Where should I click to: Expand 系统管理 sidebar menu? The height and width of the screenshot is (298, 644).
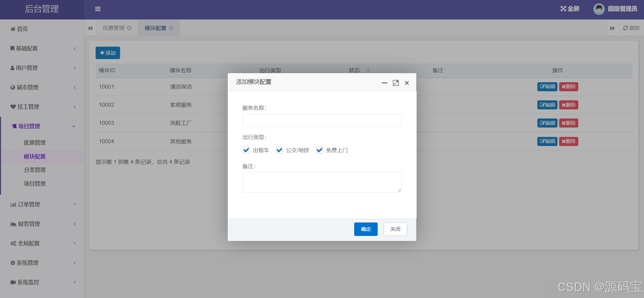pos(42,263)
